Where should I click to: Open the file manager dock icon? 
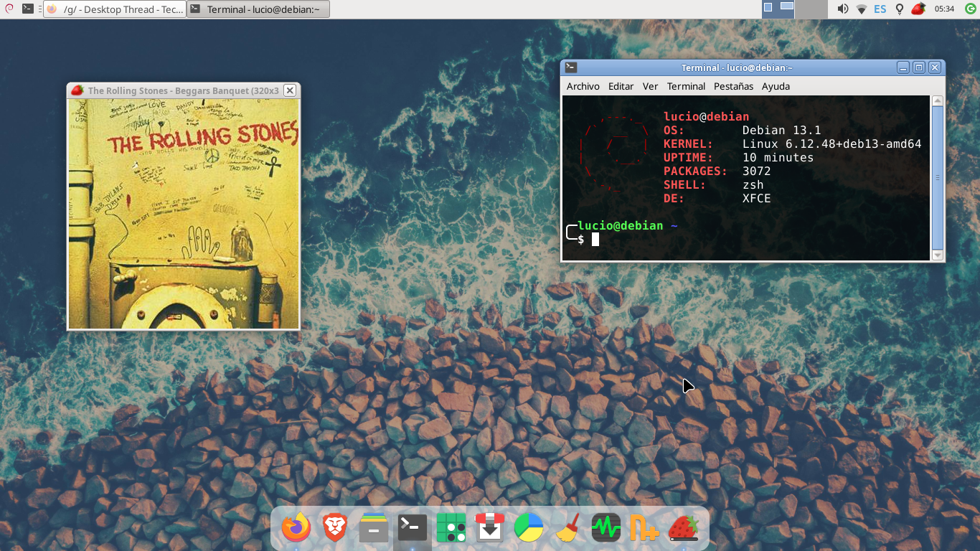click(x=374, y=529)
